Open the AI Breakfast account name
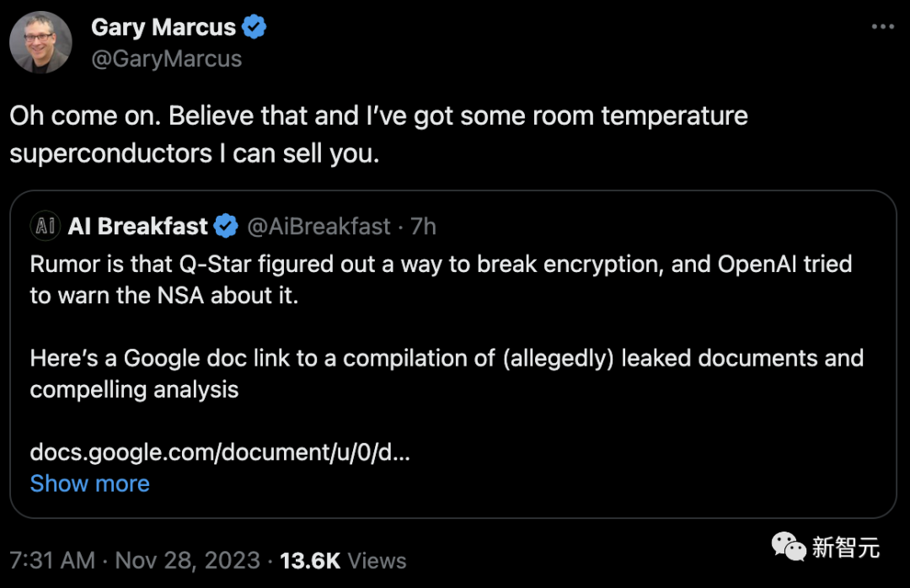This screenshot has height=588, width=910. tap(137, 226)
